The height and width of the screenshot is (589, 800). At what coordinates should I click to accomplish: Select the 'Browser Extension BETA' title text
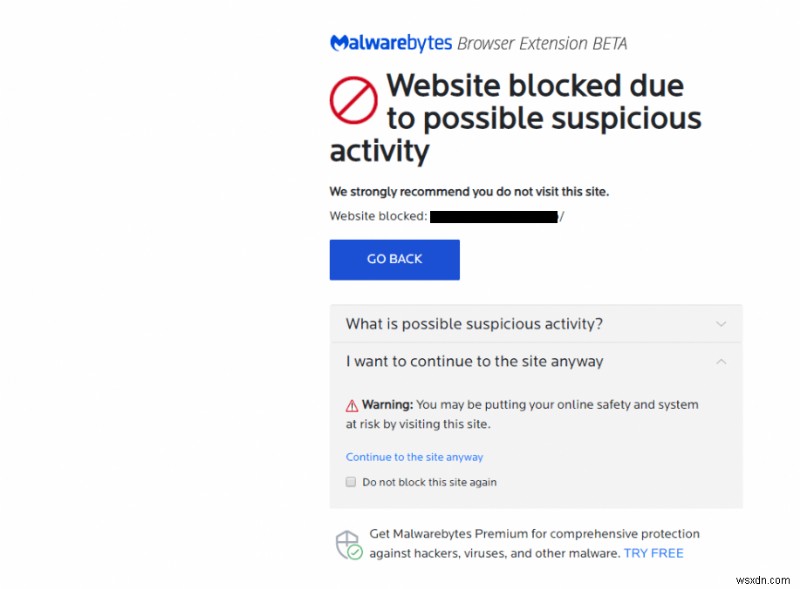542,43
